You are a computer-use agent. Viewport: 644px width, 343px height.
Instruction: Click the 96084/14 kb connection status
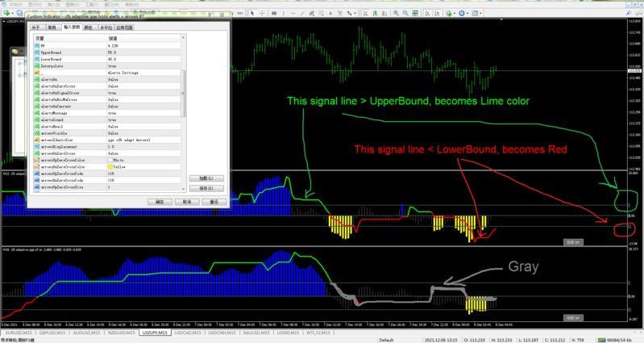(x=614, y=340)
